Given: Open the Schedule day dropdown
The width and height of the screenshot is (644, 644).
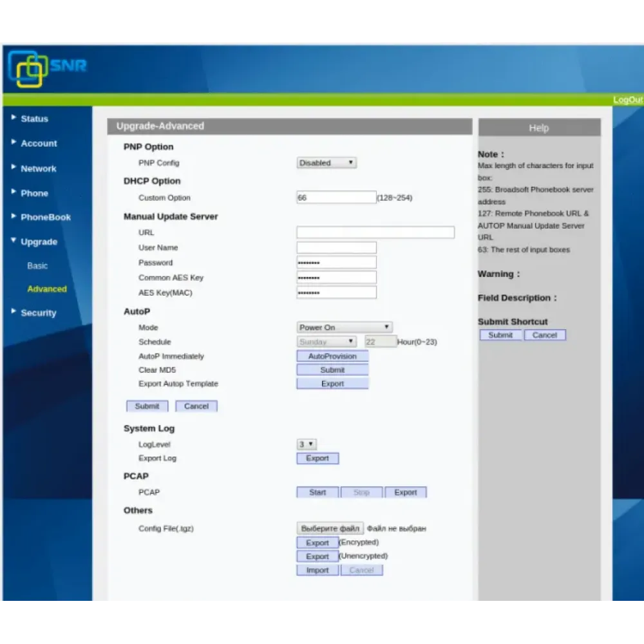Looking at the screenshot, I should tap(327, 342).
